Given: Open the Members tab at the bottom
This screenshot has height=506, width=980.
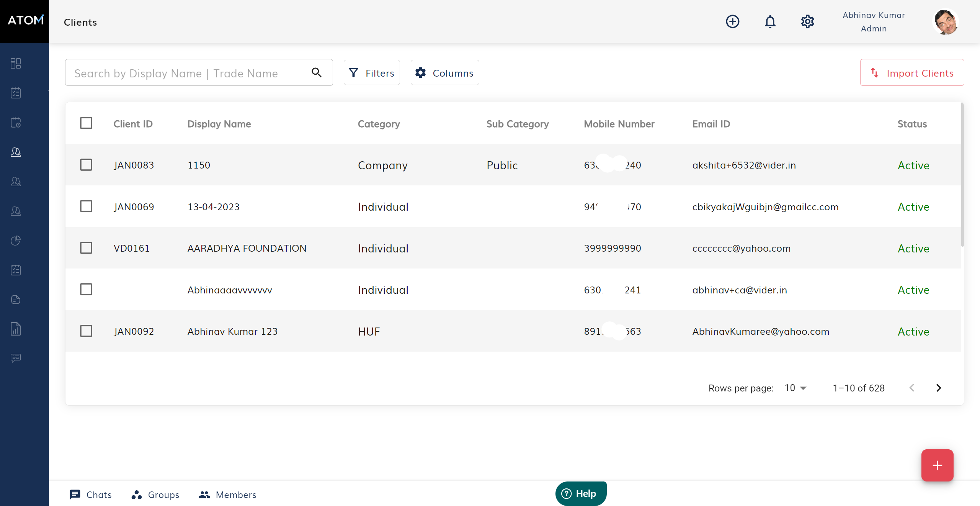Looking at the screenshot, I should [227, 495].
